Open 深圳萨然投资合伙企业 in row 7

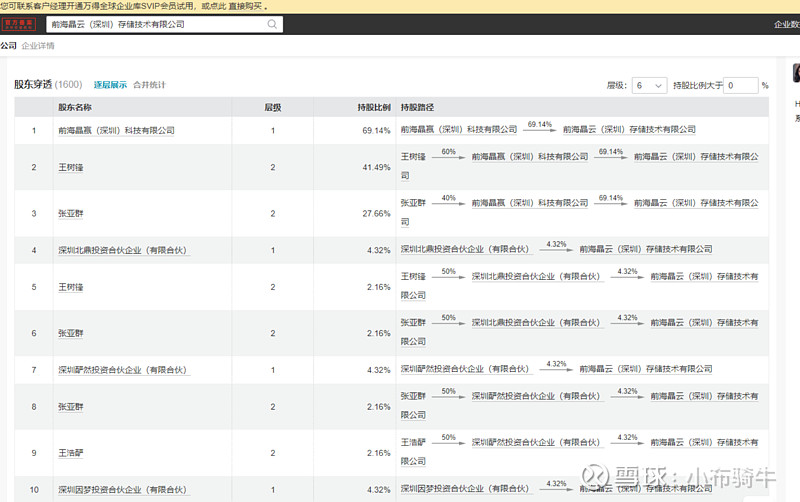click(122, 370)
